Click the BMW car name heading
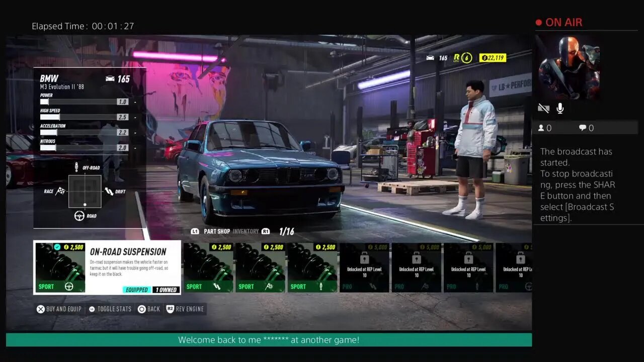 click(x=49, y=78)
